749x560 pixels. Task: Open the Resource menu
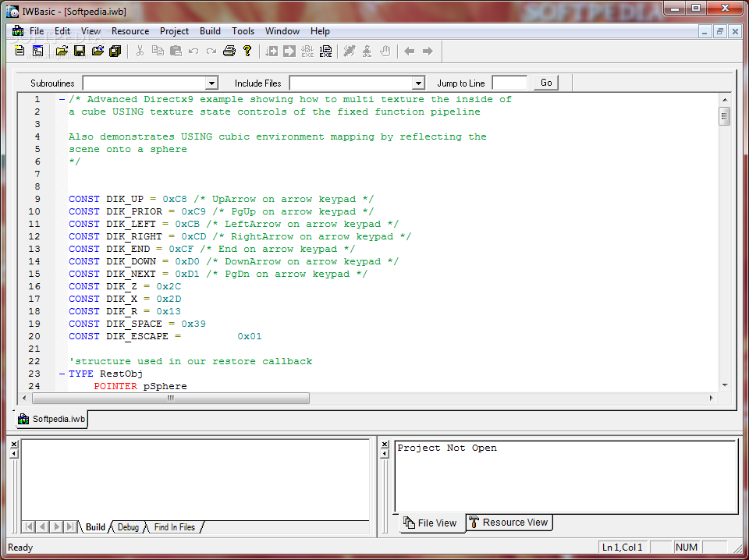coord(130,31)
